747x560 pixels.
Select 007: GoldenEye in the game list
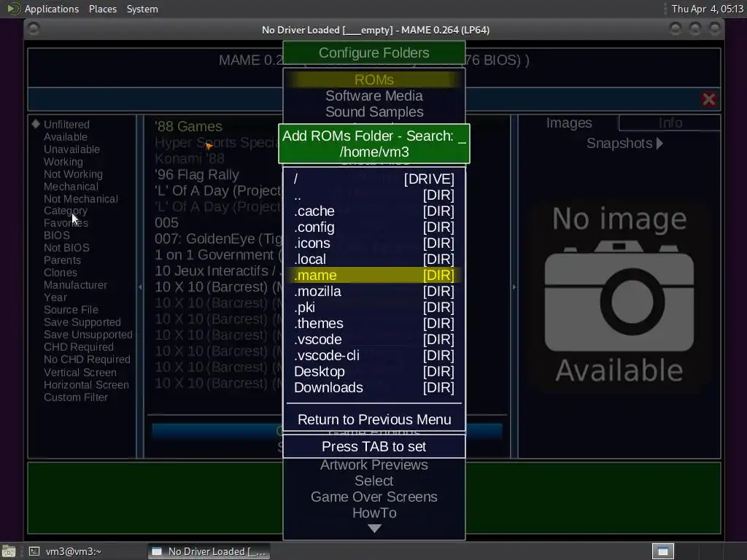point(218,238)
